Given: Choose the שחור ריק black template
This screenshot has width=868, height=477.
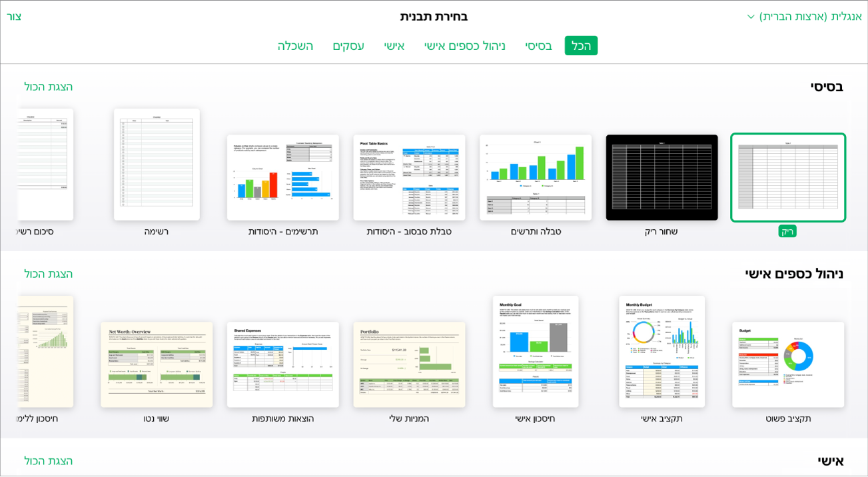Looking at the screenshot, I should [661, 177].
